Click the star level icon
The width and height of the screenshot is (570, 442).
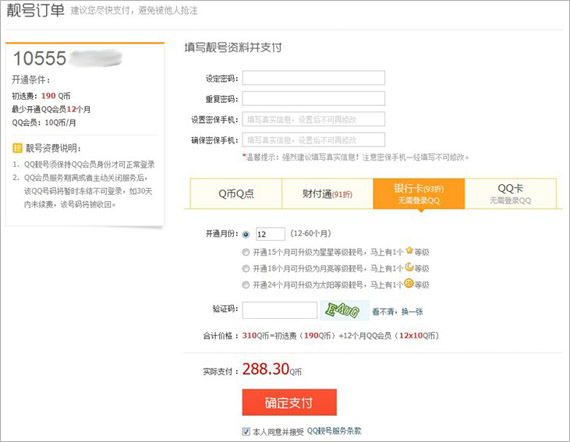point(409,250)
